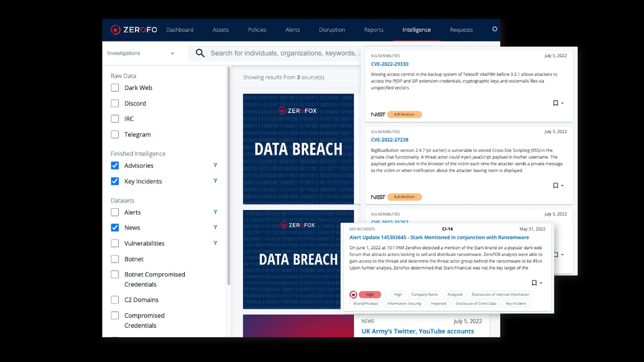Click the red High severity badge
The height and width of the screenshot is (362, 644).
point(370,295)
